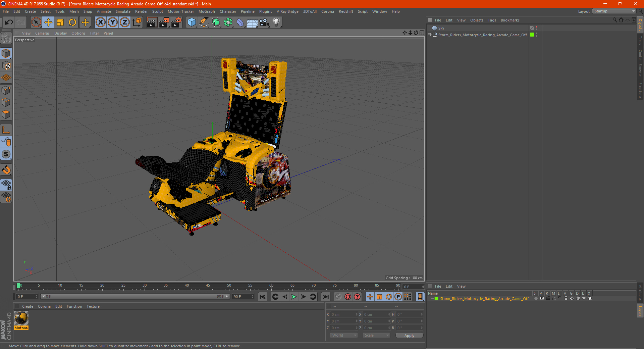644x349 pixels.
Task: Open material Create menu
Action: (x=28, y=306)
